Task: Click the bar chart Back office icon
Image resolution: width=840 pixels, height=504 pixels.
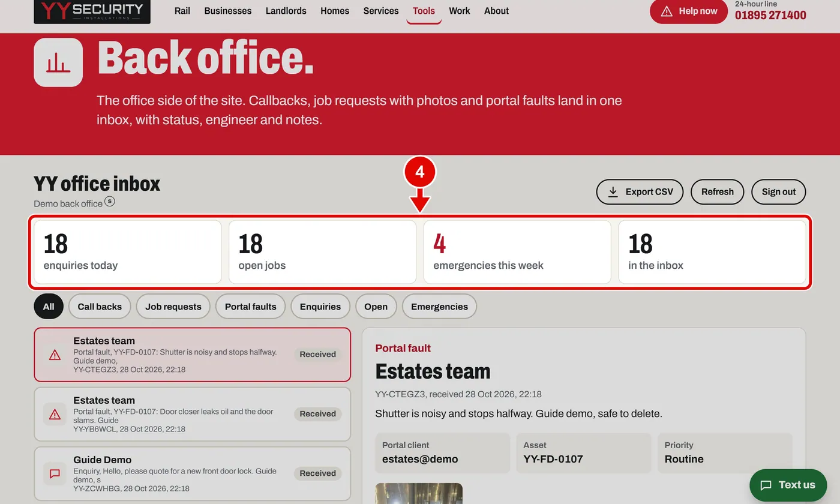Action: 58,62
